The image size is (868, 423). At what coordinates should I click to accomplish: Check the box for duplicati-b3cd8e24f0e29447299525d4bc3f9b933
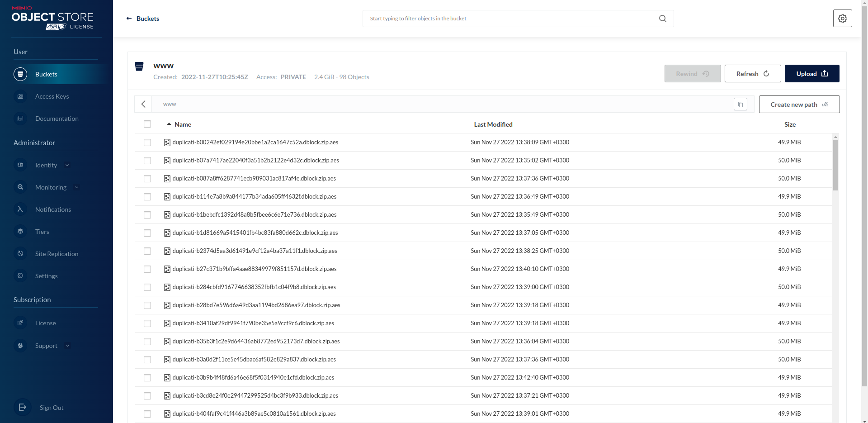147,396
